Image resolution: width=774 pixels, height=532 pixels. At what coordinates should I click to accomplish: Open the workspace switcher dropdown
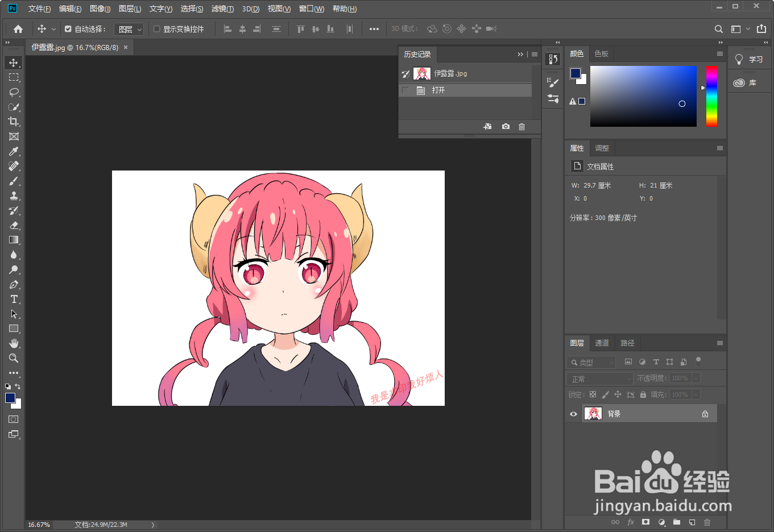740,29
